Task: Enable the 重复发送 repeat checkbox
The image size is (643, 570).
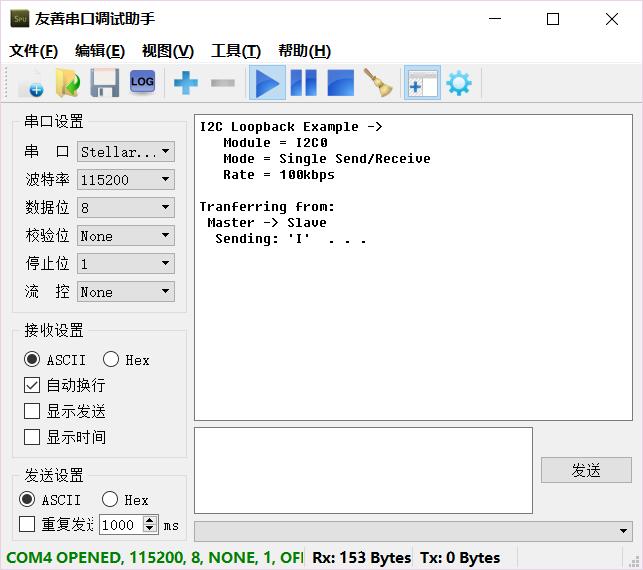Action: (x=27, y=524)
